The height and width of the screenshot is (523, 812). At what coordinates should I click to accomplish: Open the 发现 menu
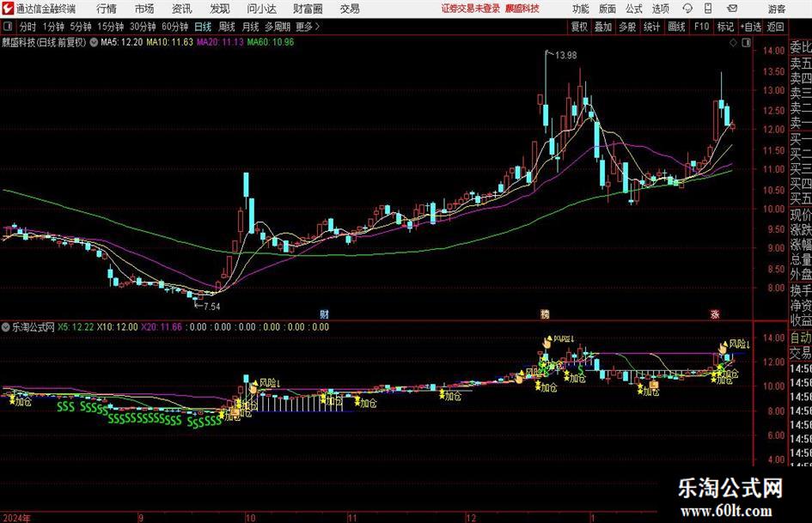coord(220,9)
